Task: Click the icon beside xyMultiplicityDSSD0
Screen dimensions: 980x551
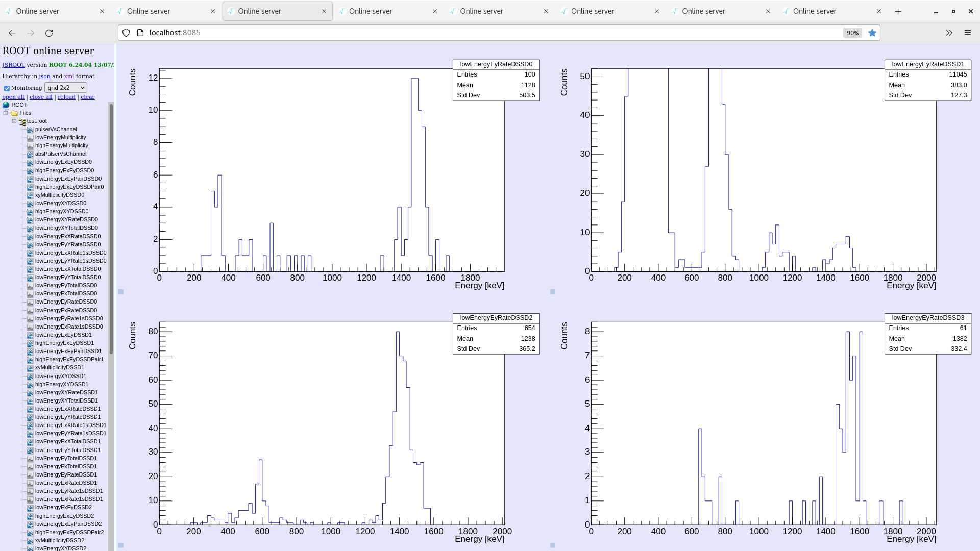Action: click(30, 195)
